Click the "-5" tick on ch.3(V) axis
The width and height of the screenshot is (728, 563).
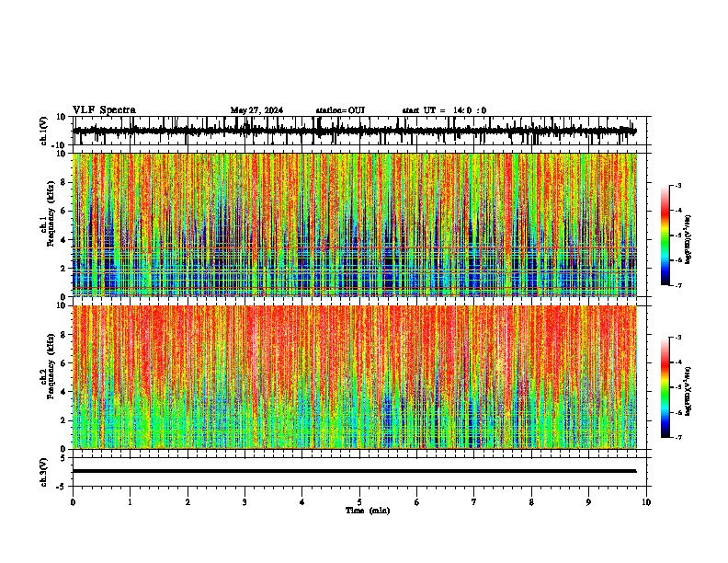[x=63, y=487]
